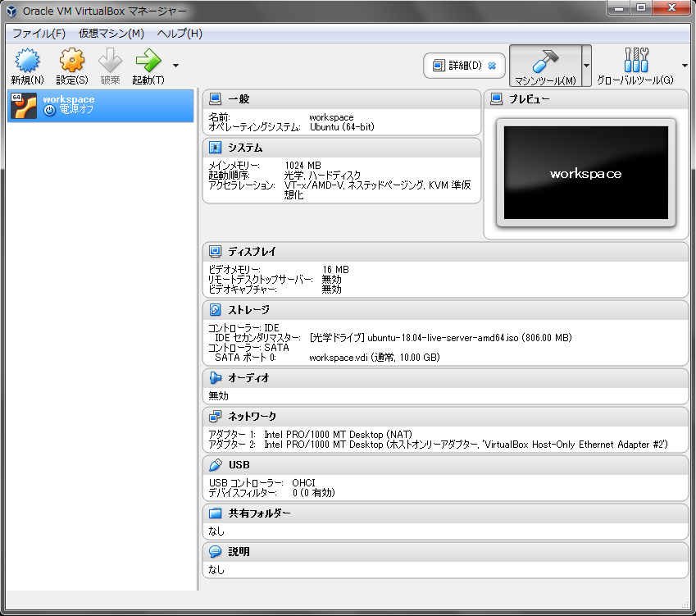Click the 新規(N) new machine icon
Viewport: 696px width, 616px height.
pos(27,61)
